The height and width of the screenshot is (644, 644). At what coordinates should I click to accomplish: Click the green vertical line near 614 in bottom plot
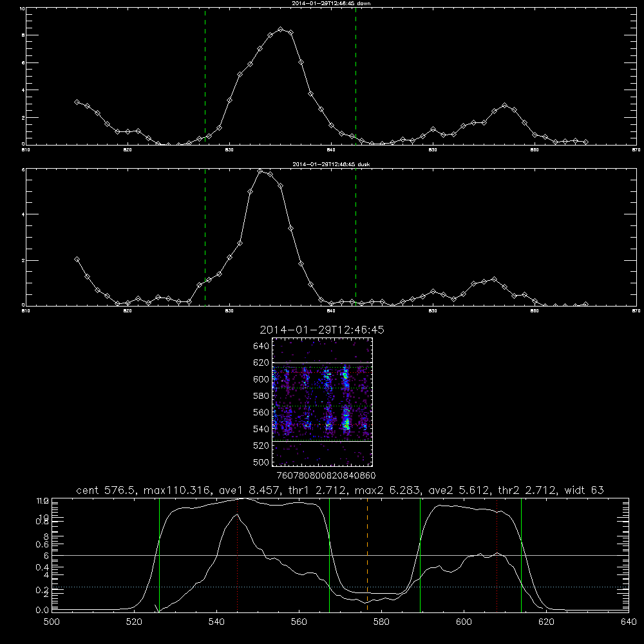click(x=521, y=554)
